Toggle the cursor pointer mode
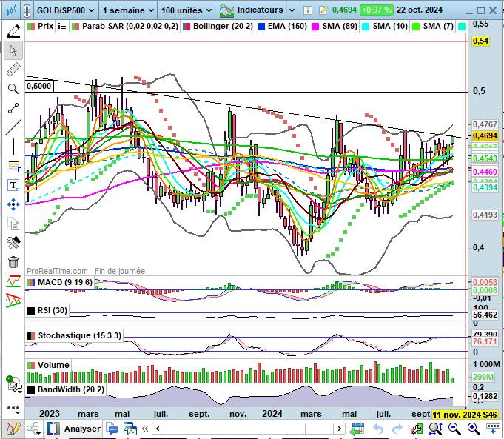504x439 pixels. coord(13,50)
